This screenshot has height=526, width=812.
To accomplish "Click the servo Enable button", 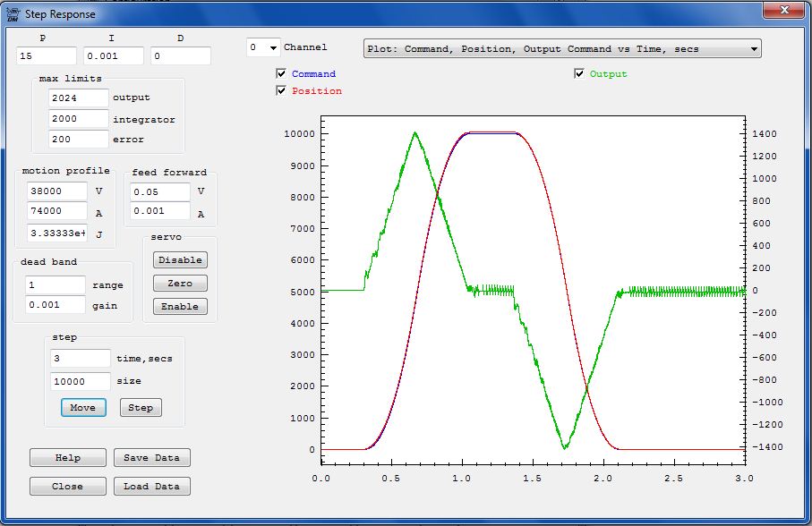I will click(180, 306).
